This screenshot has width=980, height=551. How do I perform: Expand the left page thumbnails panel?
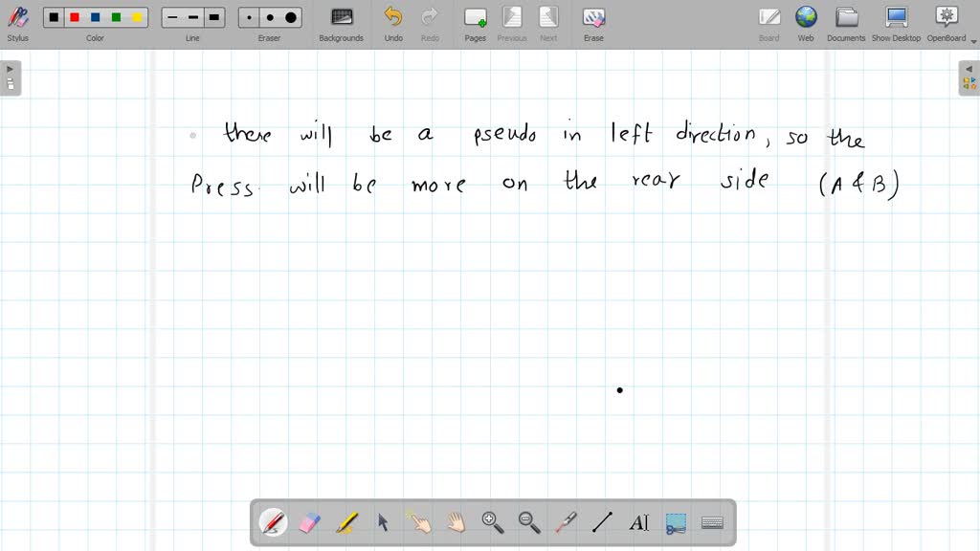pyautogui.click(x=10, y=77)
